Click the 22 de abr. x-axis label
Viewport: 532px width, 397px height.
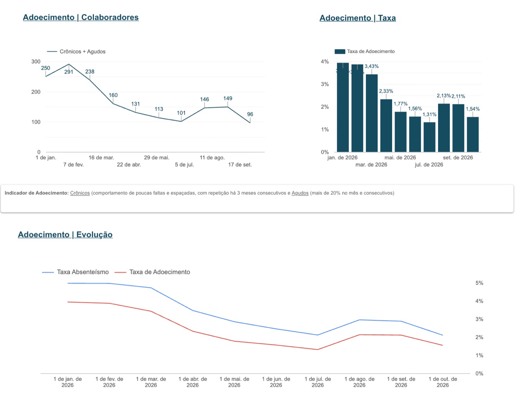point(129,165)
